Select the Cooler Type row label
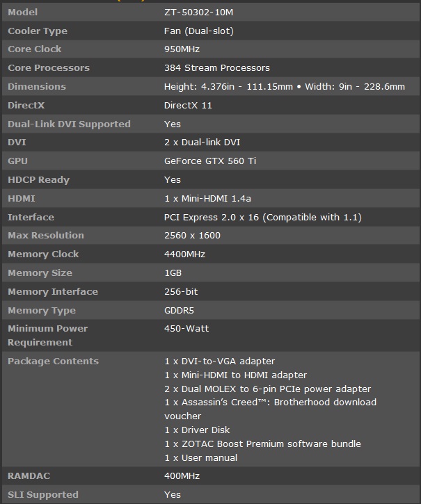 point(38,31)
